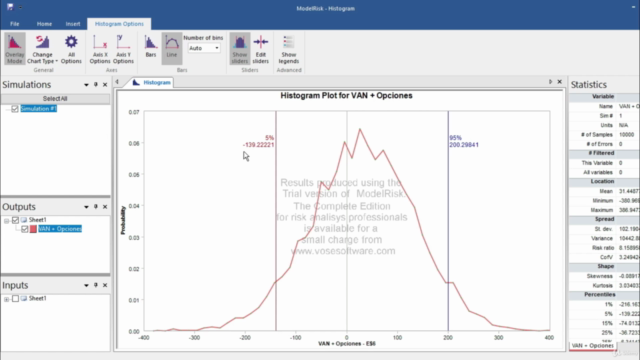Click Kurtosis row in Statistics
640x360 pixels.
point(604,286)
